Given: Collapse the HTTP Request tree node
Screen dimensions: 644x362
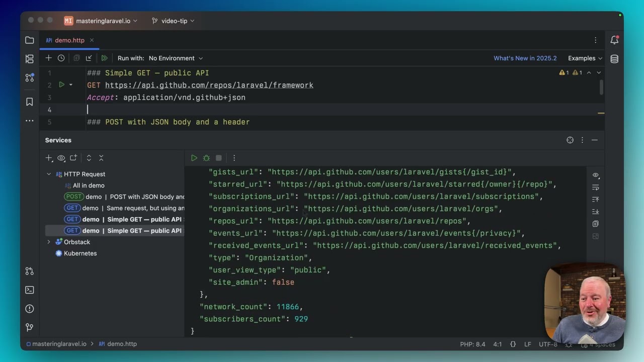Looking at the screenshot, I should 49,174.
